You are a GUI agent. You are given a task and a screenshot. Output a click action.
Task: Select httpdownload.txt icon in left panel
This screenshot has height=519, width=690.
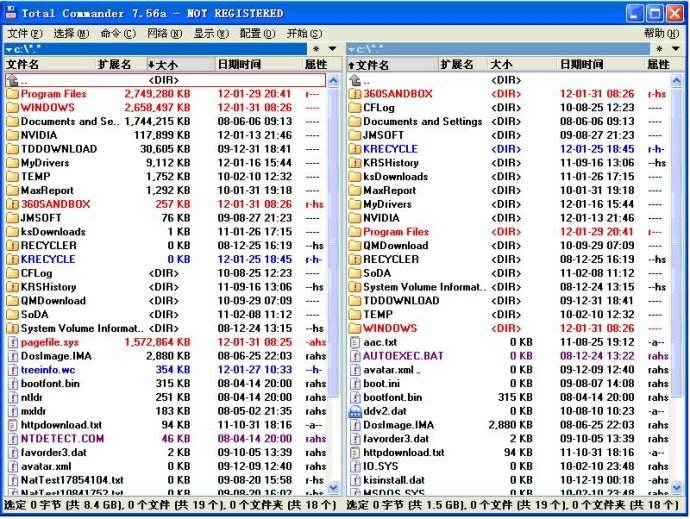pos(13,425)
